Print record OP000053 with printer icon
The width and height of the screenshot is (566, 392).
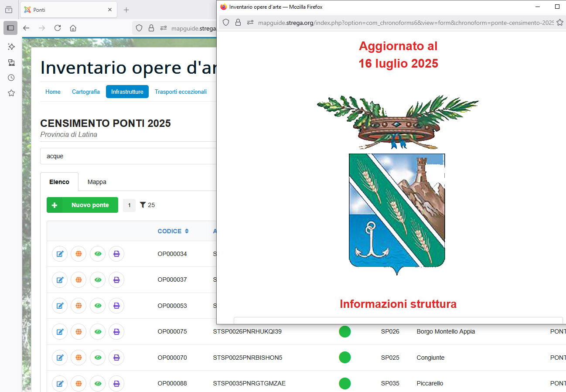(x=116, y=306)
